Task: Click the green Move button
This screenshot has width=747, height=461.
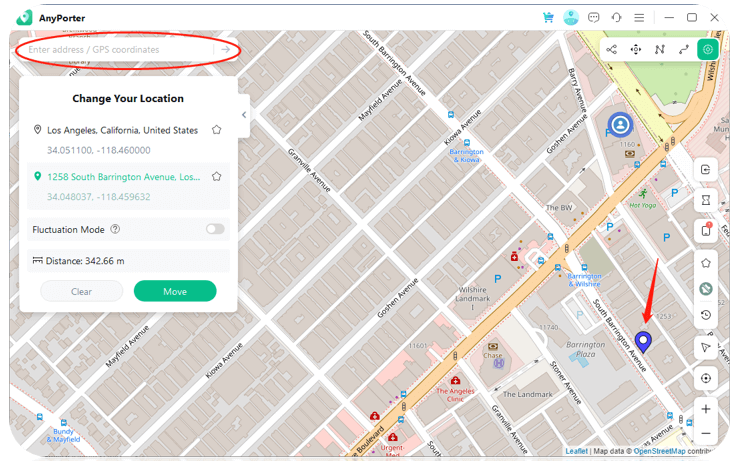Action: (175, 291)
